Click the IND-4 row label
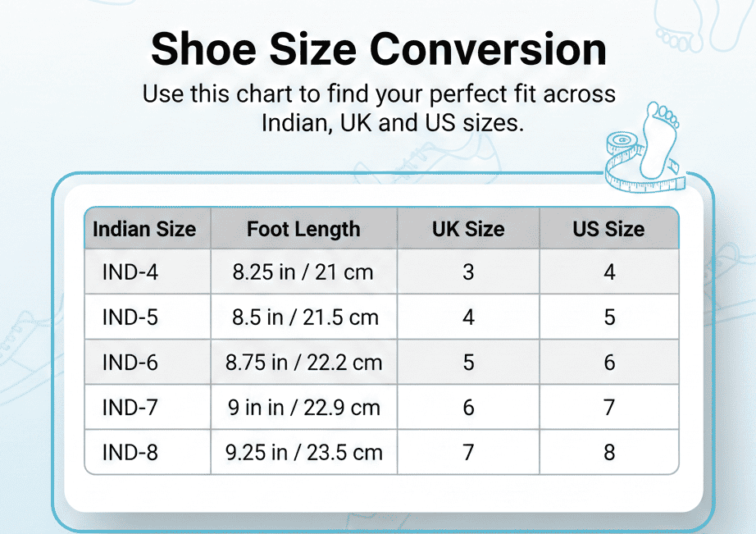Viewport: 756px width, 534px height. coord(130,272)
